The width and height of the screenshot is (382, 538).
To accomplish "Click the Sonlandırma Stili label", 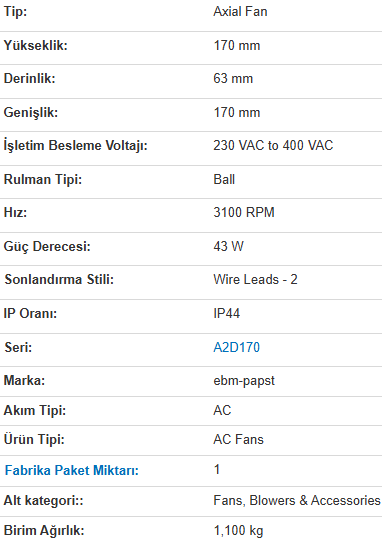I will click(59, 279).
